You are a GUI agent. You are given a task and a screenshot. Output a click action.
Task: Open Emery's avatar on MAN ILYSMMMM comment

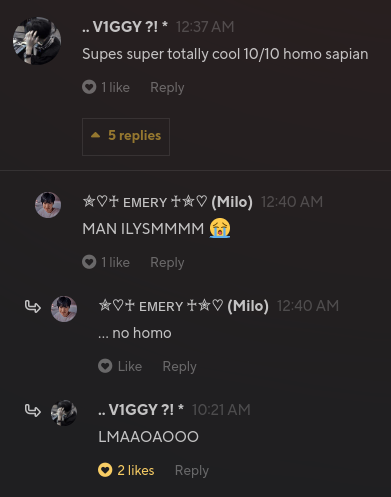coord(48,205)
